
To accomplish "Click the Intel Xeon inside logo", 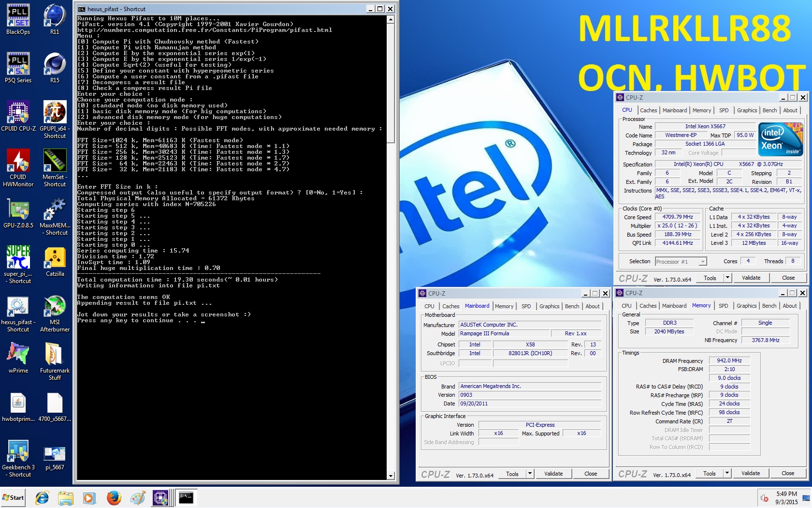I will tap(781, 139).
